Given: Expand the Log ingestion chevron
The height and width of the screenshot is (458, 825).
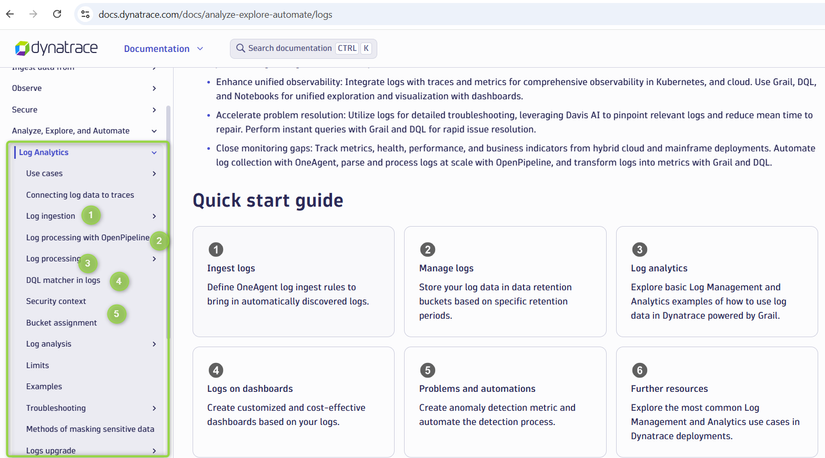Looking at the screenshot, I should pyautogui.click(x=154, y=216).
